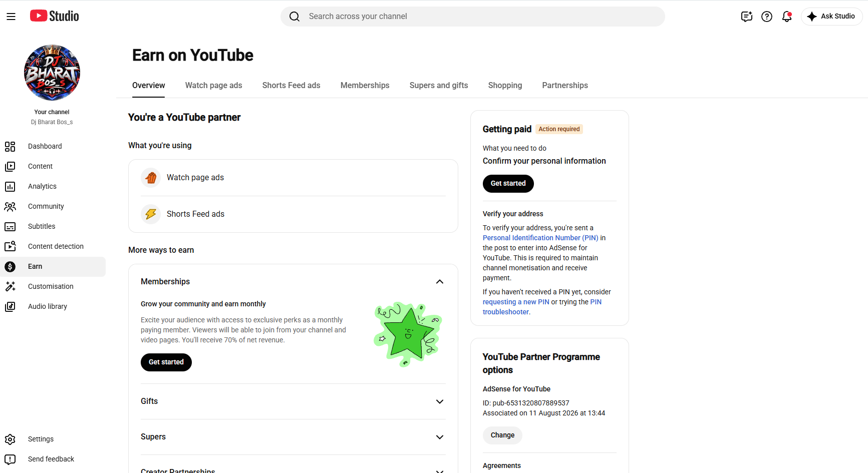Open Personal Identification Number (PIN) link
Image resolution: width=868 pixels, height=473 pixels.
[x=540, y=238]
